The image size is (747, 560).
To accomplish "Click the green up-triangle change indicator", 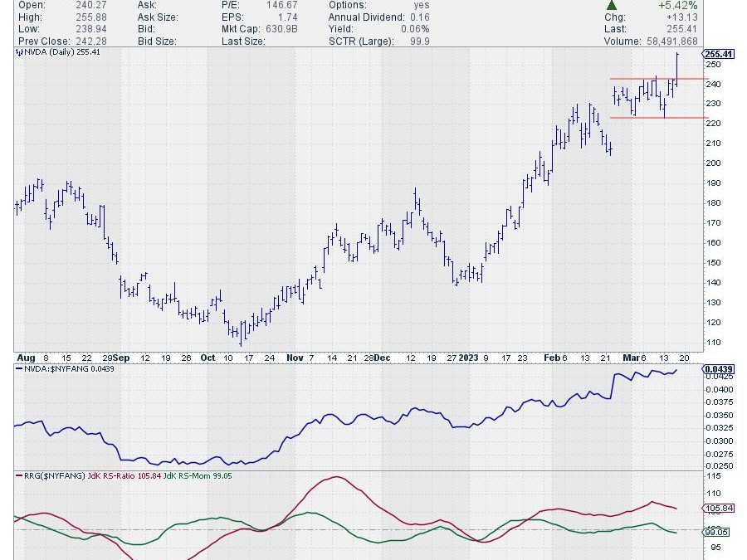I will click(612, 5).
